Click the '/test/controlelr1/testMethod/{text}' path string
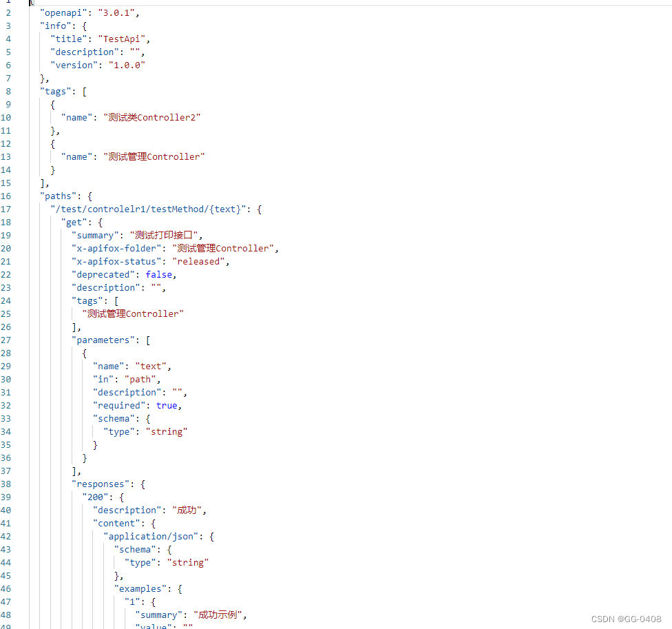Image resolution: width=672 pixels, height=629 pixels. coord(153,209)
